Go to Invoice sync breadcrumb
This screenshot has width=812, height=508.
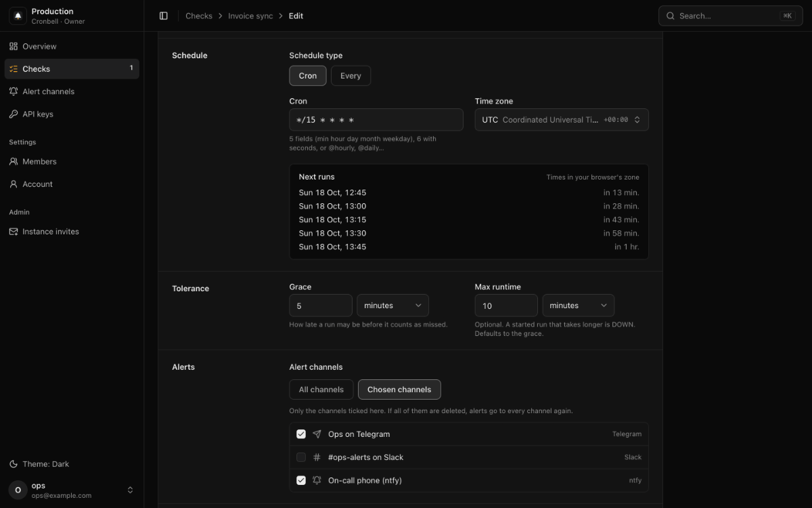[250, 16]
